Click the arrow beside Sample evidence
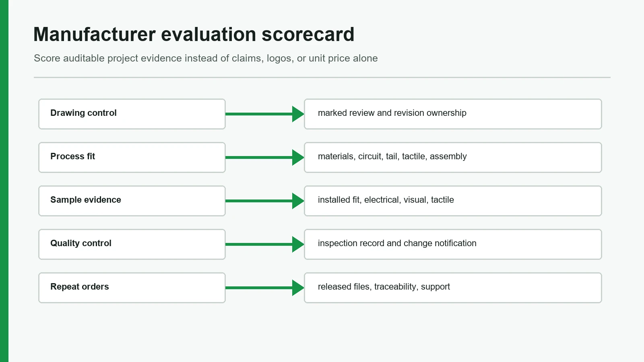Screen dimensions: 644x362 [x=265, y=201]
